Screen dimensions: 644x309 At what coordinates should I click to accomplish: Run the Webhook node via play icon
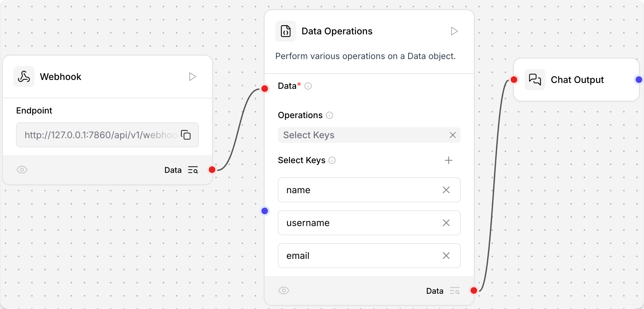(192, 76)
